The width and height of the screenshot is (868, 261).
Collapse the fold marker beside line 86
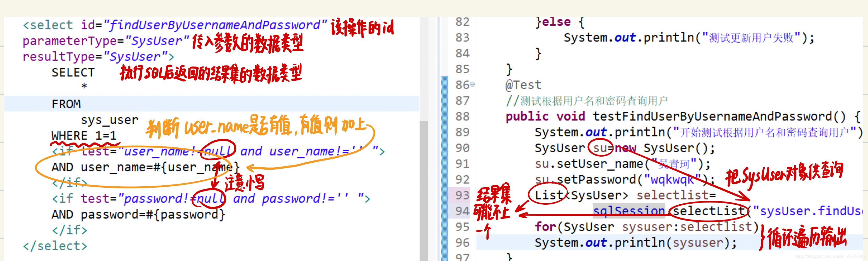click(x=472, y=84)
